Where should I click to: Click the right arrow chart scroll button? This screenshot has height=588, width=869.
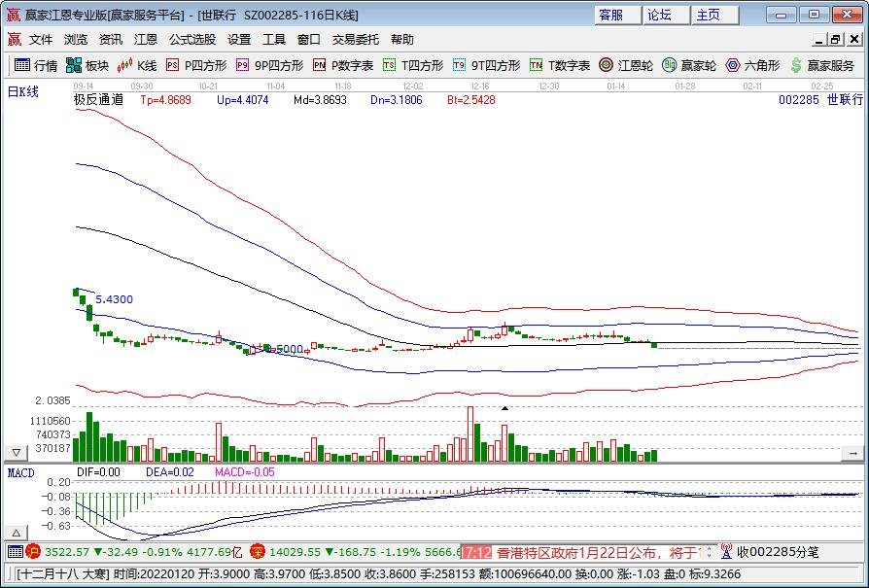click(x=852, y=453)
